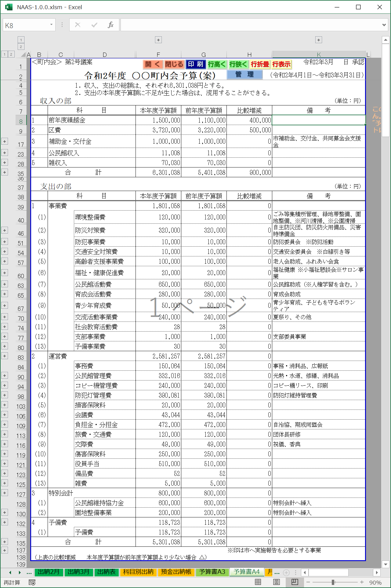The width and height of the screenshot is (391, 588).
Task: Click the green 行高< button
Action: [x=217, y=64]
